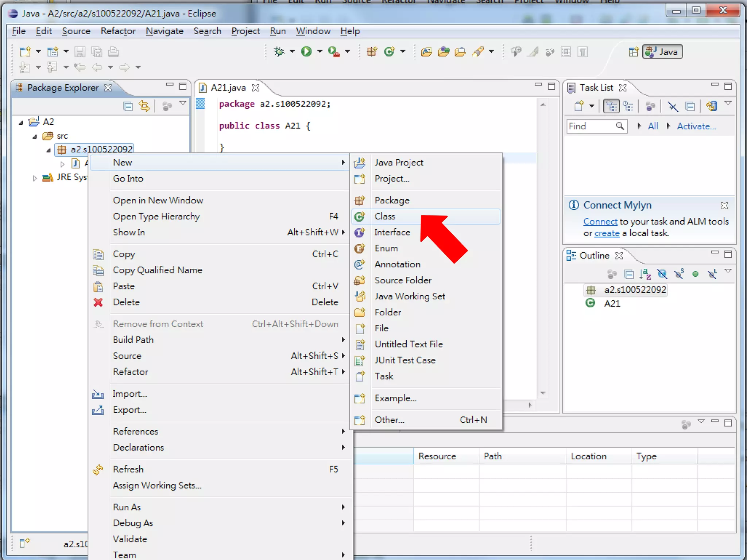Click Collapse All in Package Explorer
Viewport: 747px width, 560px height.
pos(128,106)
